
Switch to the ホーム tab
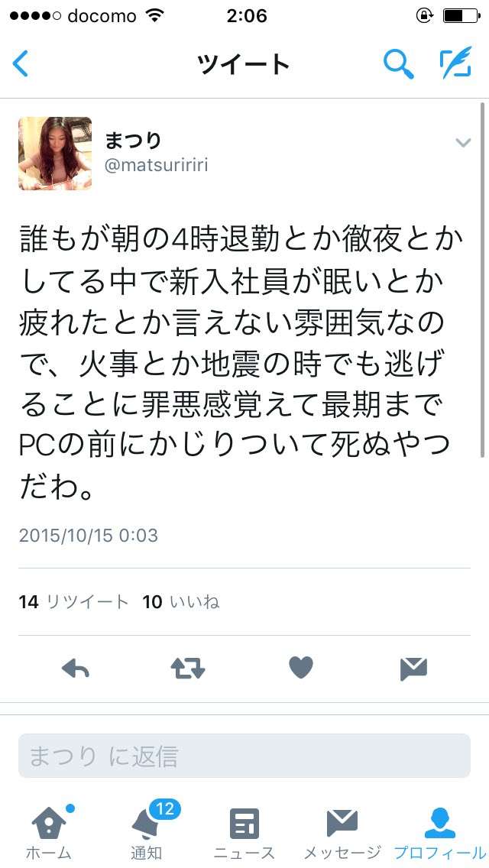point(49,834)
